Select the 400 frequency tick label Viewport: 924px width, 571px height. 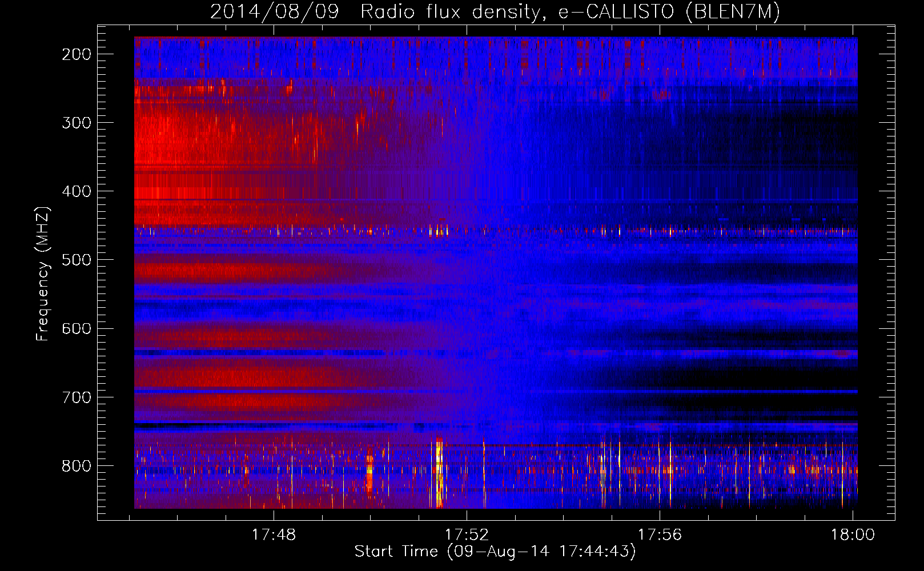coord(77,191)
